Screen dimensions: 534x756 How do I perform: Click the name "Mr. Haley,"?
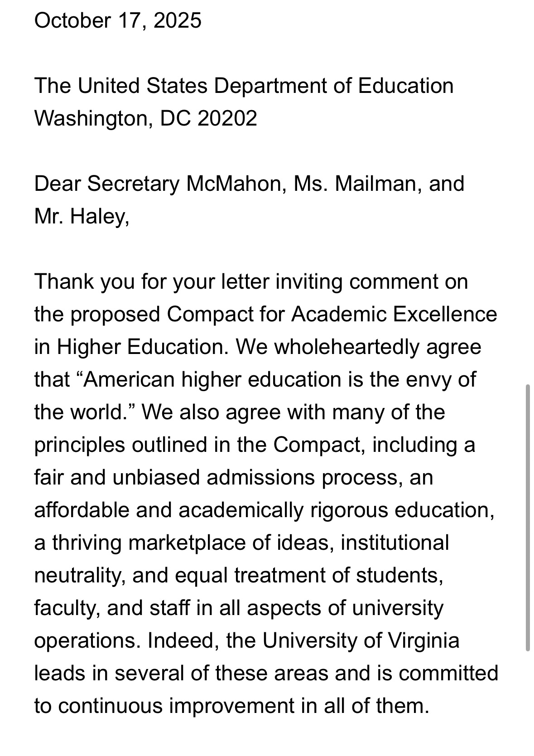point(82,217)
